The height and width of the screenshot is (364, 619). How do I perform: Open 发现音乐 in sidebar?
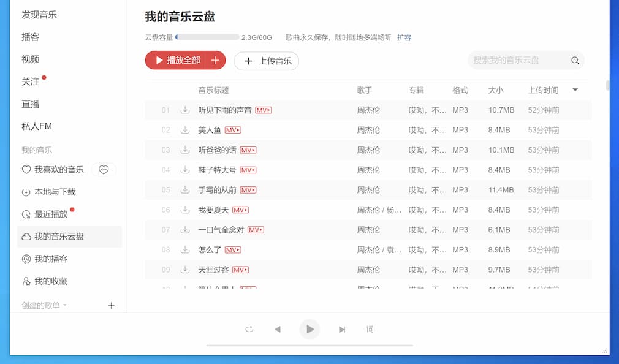(x=39, y=15)
